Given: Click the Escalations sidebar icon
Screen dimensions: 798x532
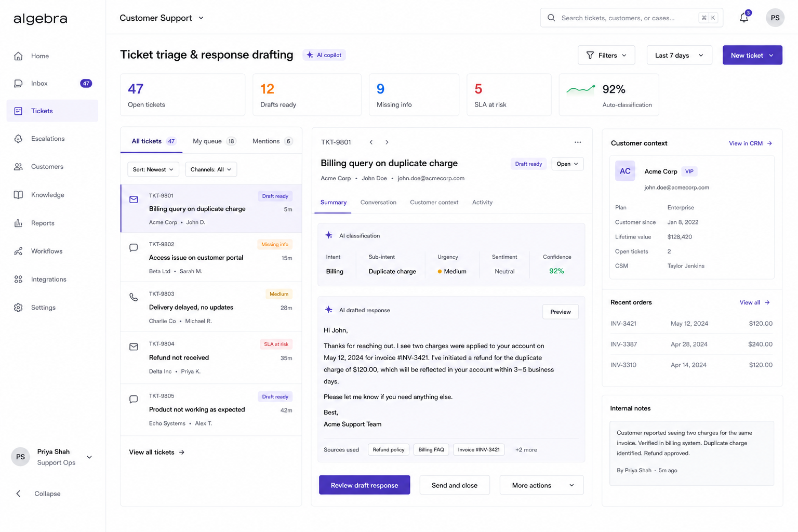Looking at the screenshot, I should [18, 139].
